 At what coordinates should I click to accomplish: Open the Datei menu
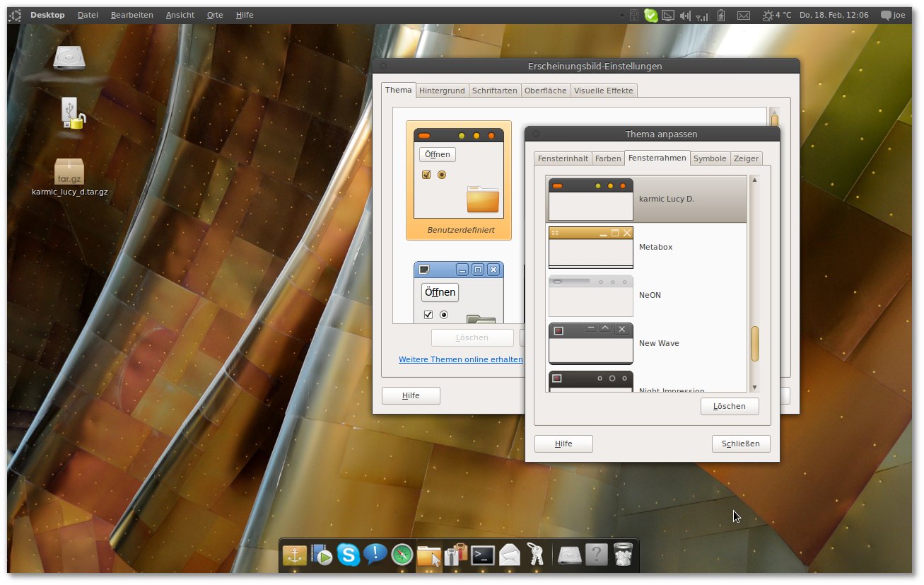[x=88, y=15]
